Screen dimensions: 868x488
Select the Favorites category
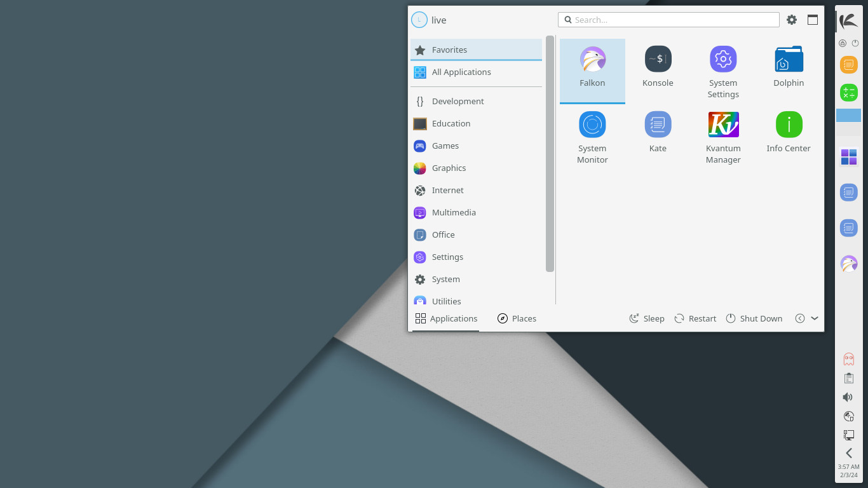click(476, 50)
